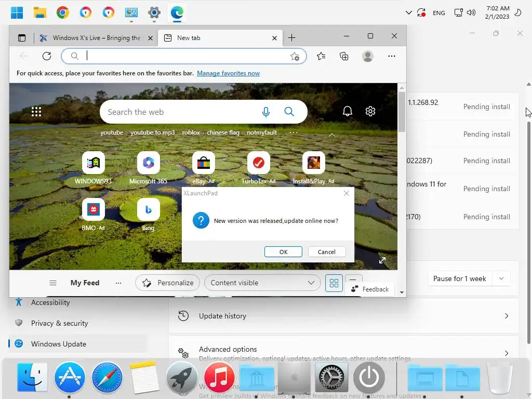This screenshot has height=399, width=532.
Task: Open Music app icon in the dock
Action: (219, 377)
